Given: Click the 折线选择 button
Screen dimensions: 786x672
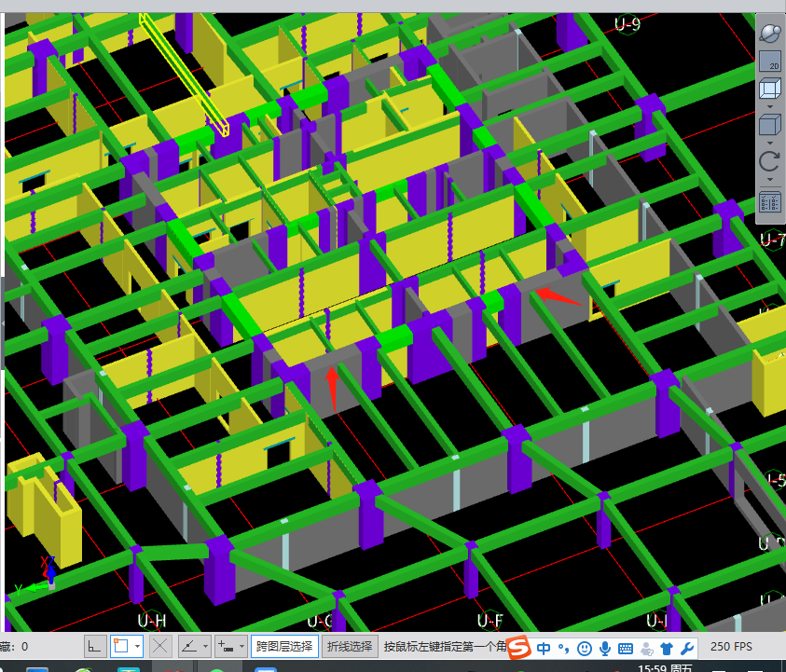Looking at the screenshot, I should [350, 647].
